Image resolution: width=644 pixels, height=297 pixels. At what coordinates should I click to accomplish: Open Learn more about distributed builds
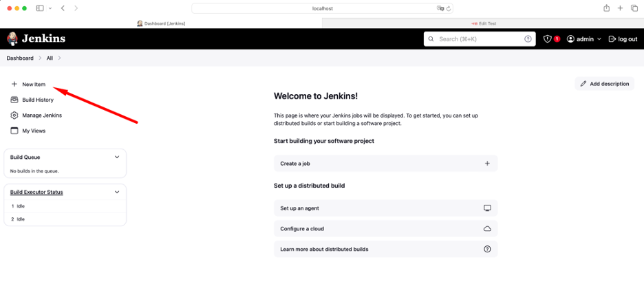click(385, 249)
